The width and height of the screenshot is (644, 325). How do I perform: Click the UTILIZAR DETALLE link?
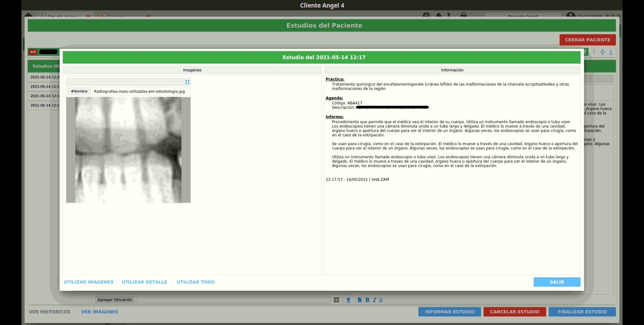(144, 282)
